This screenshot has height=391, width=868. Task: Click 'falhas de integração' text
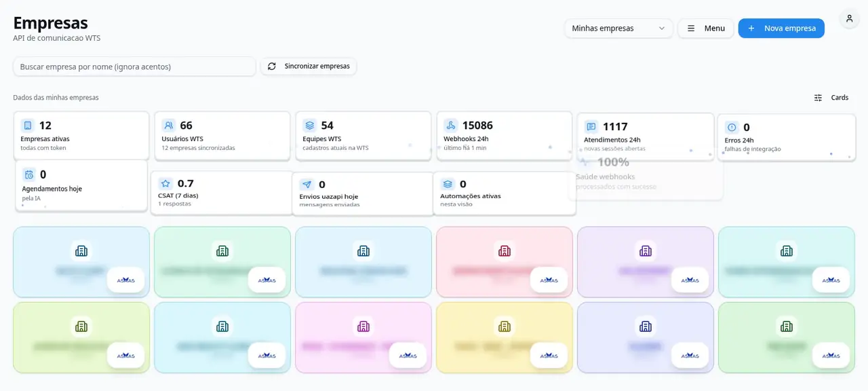pos(753,149)
